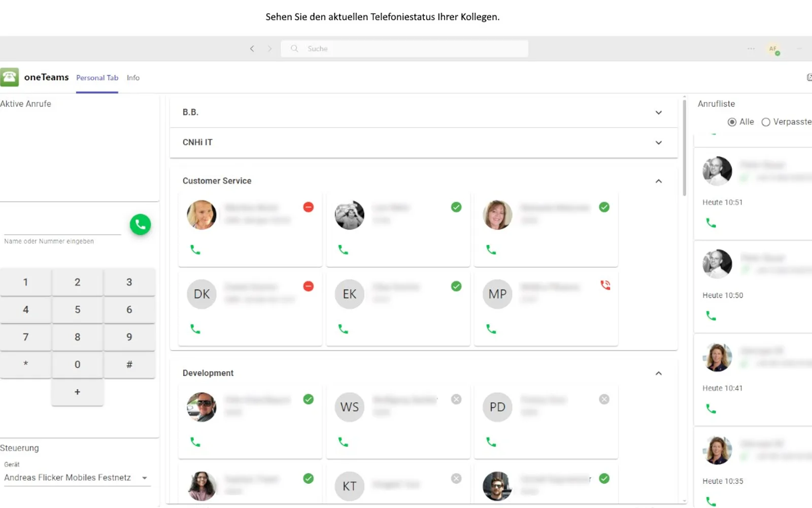
Task: Switch to the Personal Tab
Action: coord(97,78)
